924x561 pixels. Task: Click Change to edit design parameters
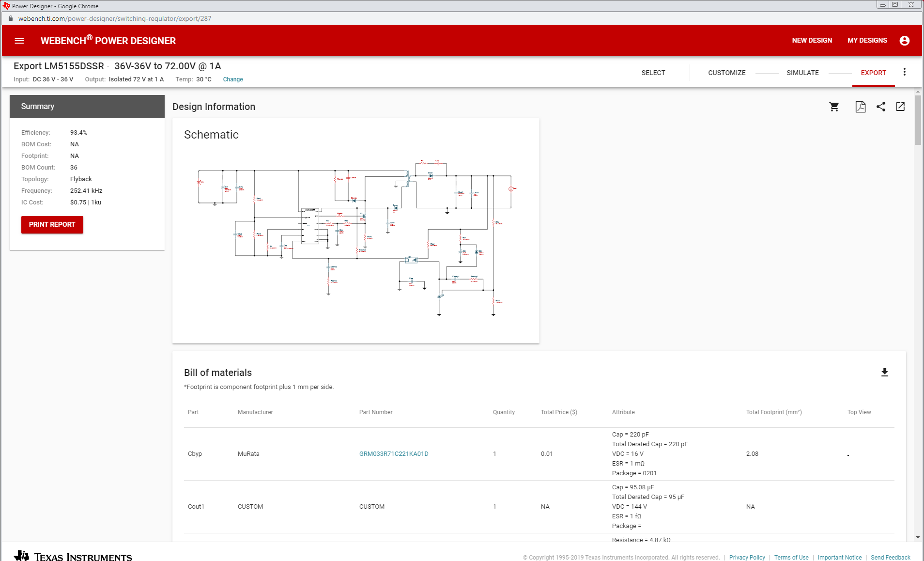point(233,79)
